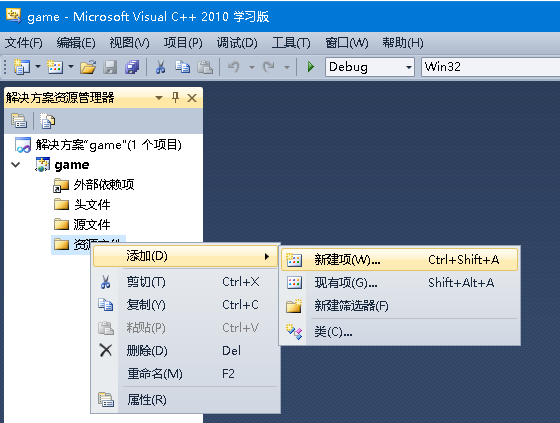Click the Show All Files icon
Screen dimensions: 560x423
point(47,121)
